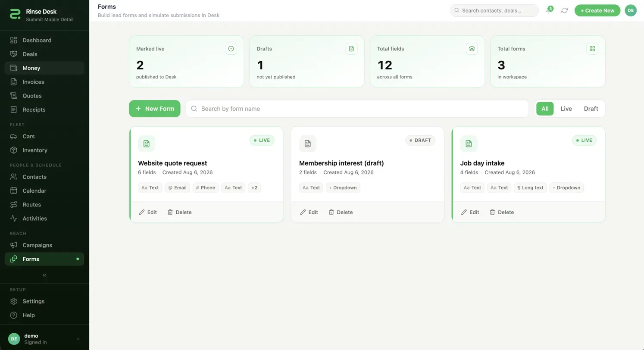The width and height of the screenshot is (644, 350).
Task: Click the Job day intake form icon
Action: click(469, 144)
